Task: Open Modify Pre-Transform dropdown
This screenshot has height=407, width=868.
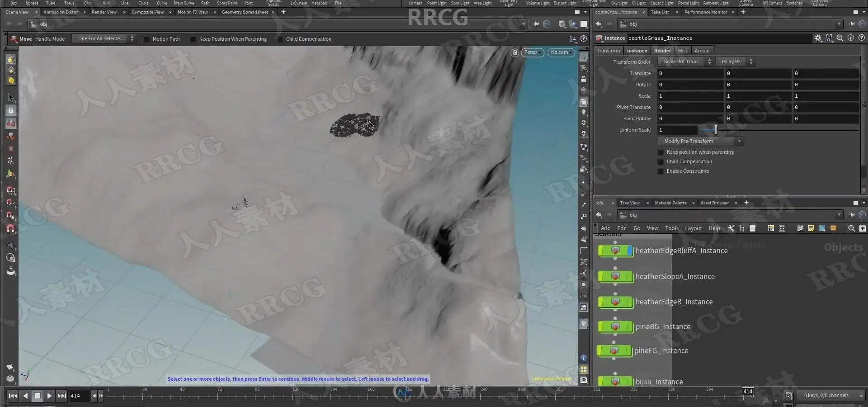Action: pos(701,141)
